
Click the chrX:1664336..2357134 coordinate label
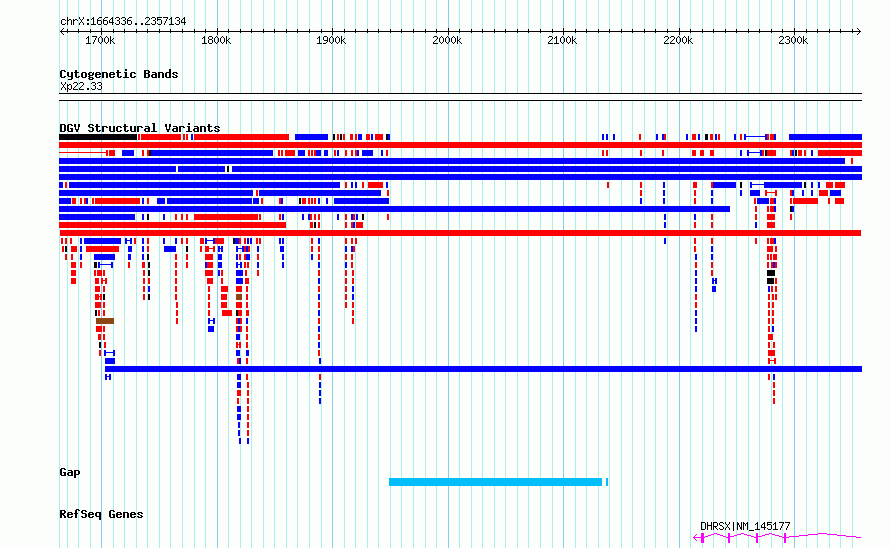point(123,21)
